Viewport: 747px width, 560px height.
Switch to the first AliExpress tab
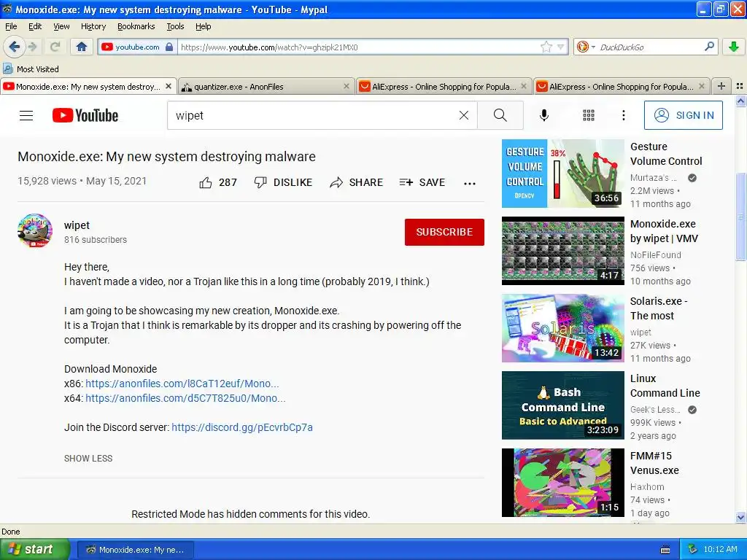point(444,87)
